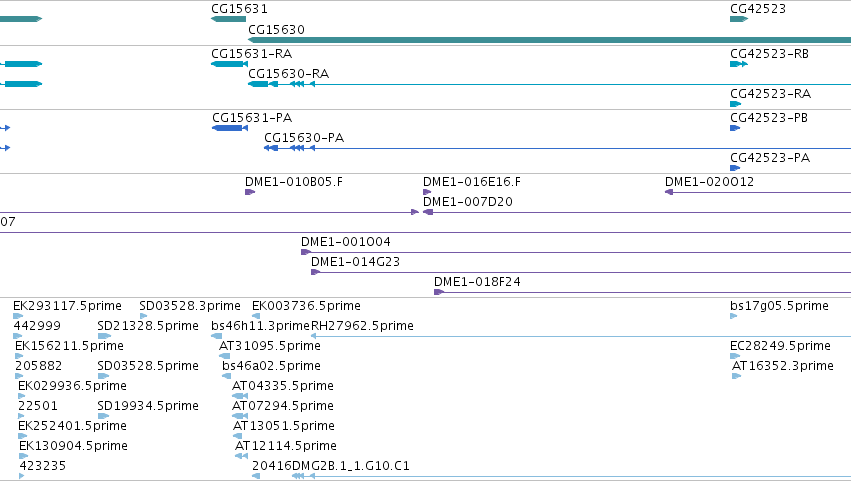851x481 pixels.
Task: Click protein CG15631-PA label
Action: point(252,118)
